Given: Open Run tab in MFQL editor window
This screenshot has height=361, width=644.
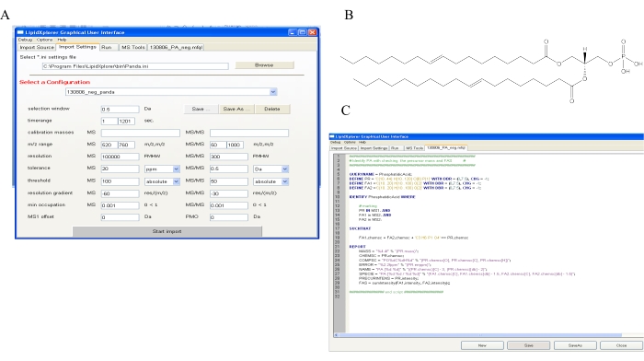Looking at the screenshot, I should click(x=395, y=148).
